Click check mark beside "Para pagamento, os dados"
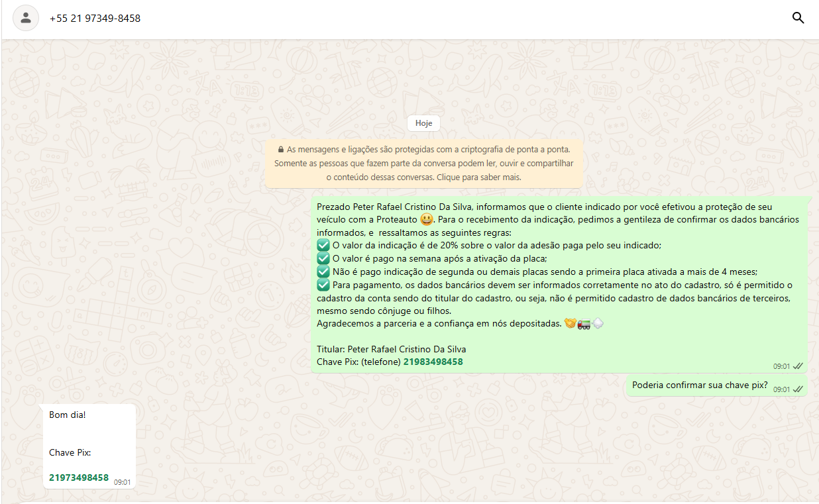 tap(323, 285)
